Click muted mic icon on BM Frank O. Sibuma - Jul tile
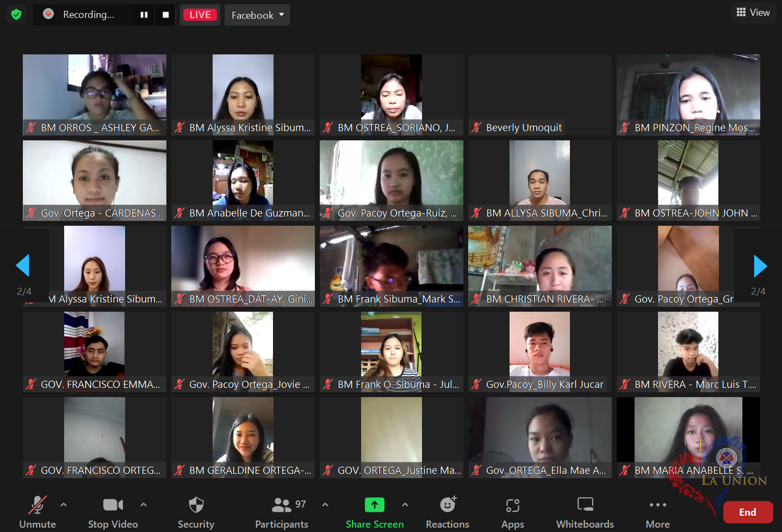The image size is (782, 532). pos(328,385)
